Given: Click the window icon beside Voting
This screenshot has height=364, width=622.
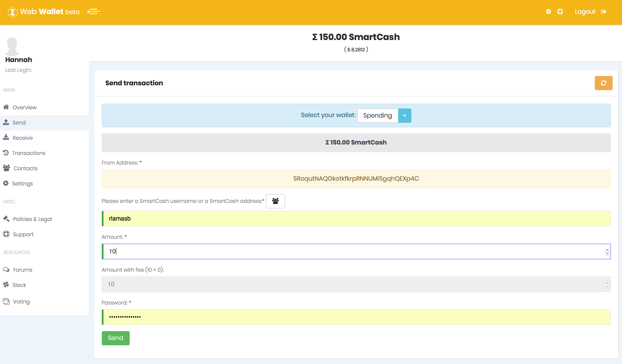Looking at the screenshot, I should tap(6, 301).
